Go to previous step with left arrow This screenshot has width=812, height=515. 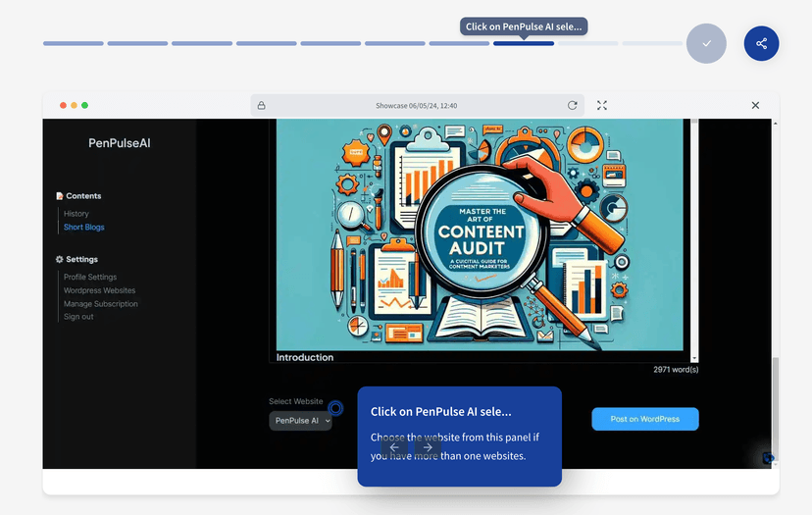pyautogui.click(x=394, y=447)
